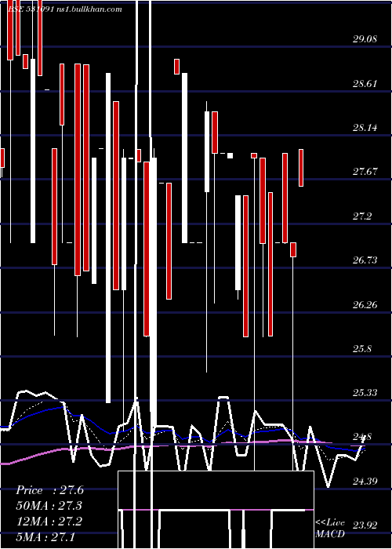Screen dimensions: 392x549
Task: Click the BSE 531091 ns1.bullkhan.com header text
Action: [64, 9]
